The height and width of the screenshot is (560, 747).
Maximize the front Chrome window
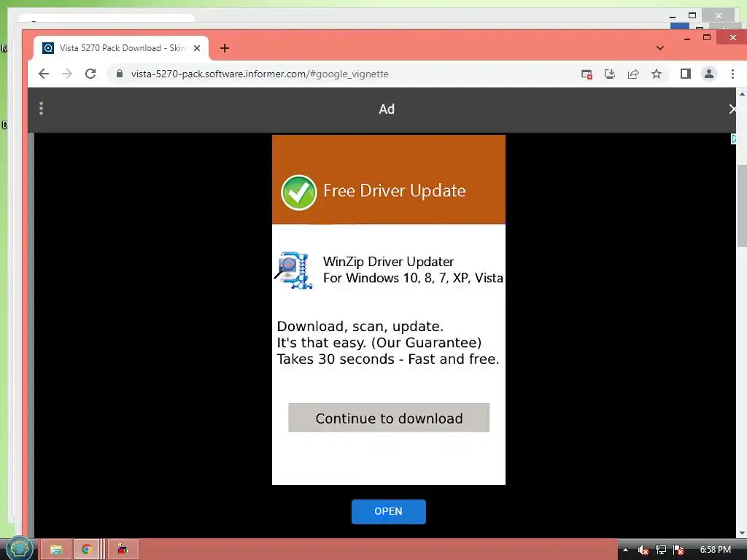707,37
